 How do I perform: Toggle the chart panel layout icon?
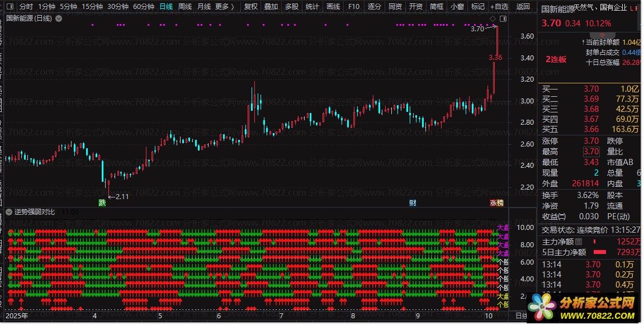click(x=503, y=19)
